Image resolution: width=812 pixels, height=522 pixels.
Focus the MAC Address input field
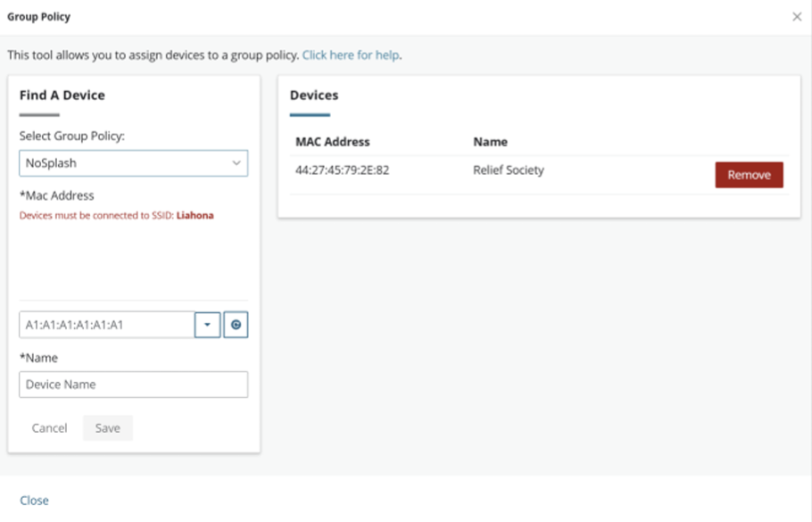106,325
